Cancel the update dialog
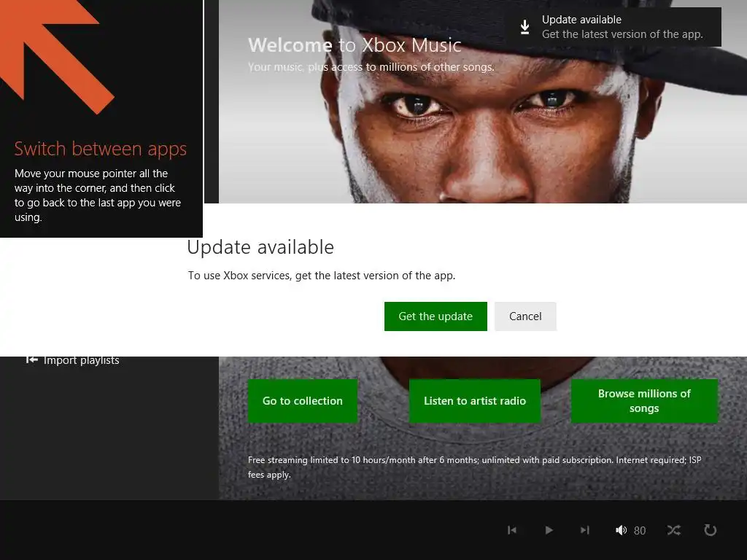The width and height of the screenshot is (747, 560). (525, 316)
